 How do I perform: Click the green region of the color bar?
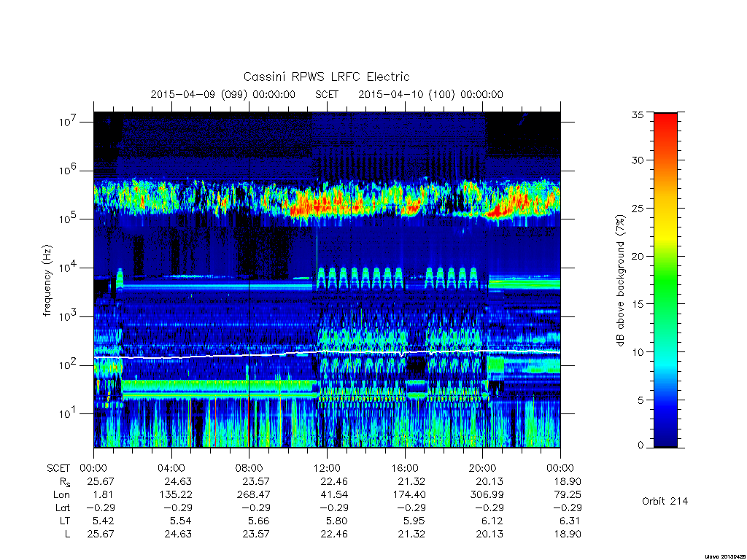[x=665, y=286]
